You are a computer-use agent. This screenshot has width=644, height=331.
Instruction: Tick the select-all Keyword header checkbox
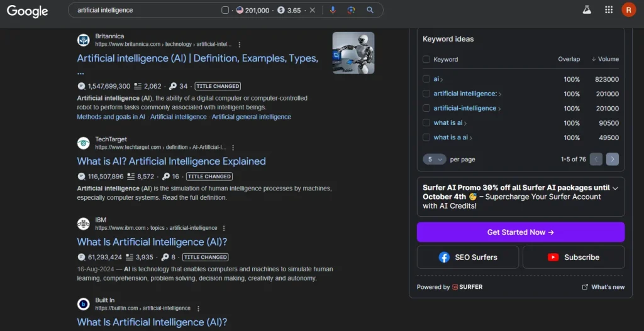tap(426, 59)
